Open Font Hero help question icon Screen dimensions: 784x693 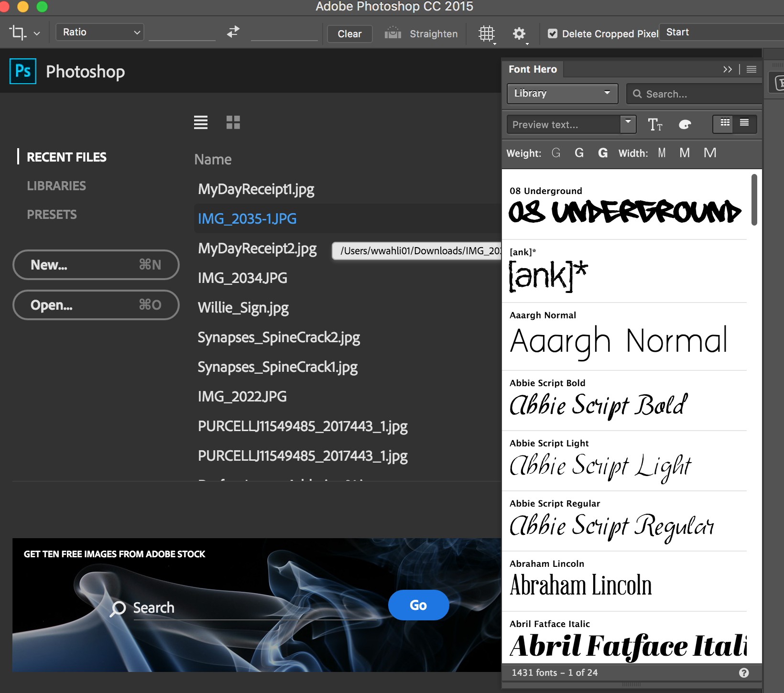[x=744, y=673]
